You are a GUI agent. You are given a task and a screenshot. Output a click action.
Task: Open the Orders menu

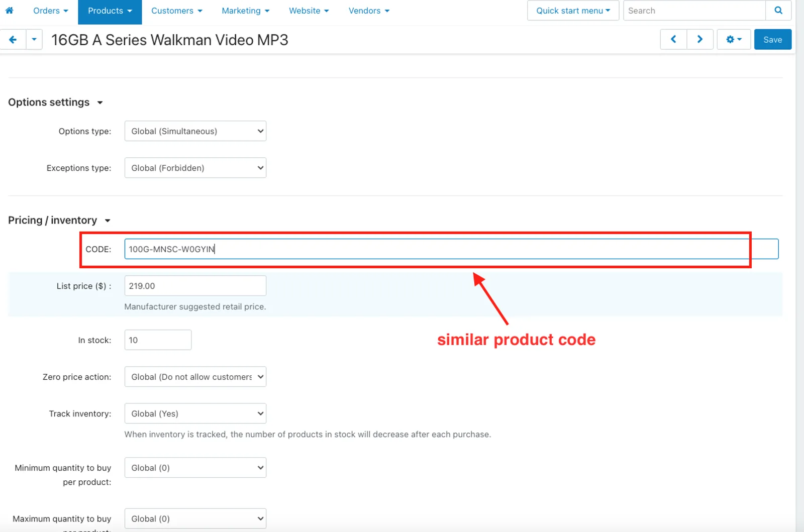tap(50, 11)
